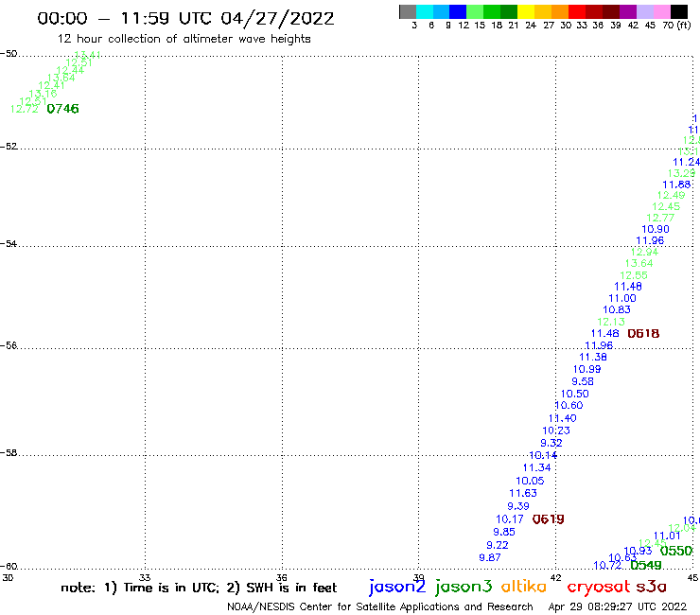
Task: Click the cryosat satellite legend label
Action: click(x=598, y=588)
